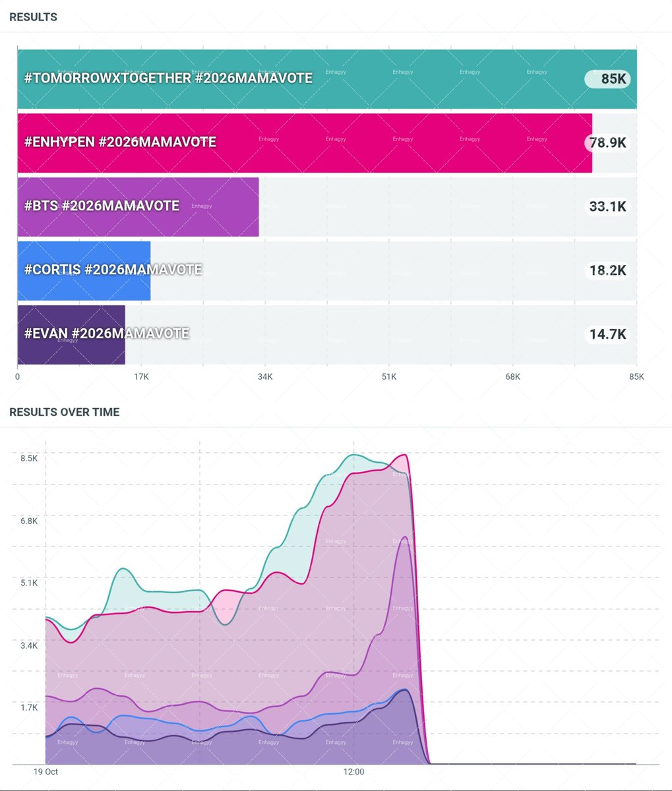
Task: Click the 6.8K y-axis label
Action: click(x=29, y=521)
